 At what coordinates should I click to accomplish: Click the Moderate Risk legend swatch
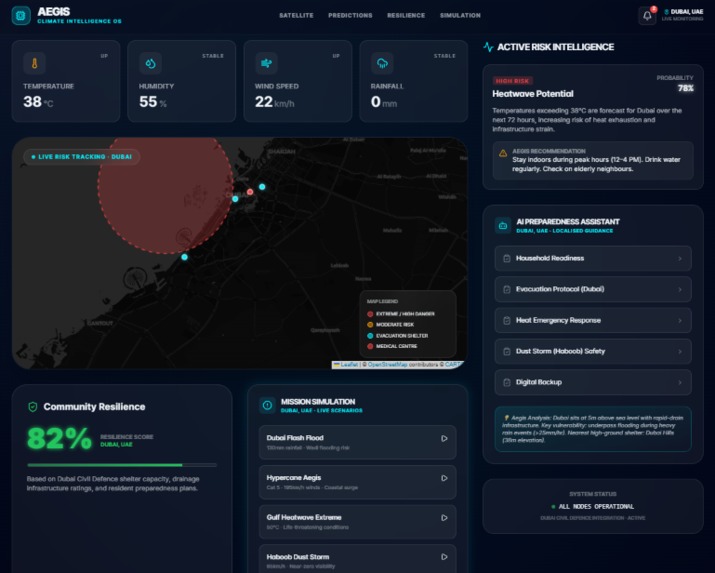[370, 325]
